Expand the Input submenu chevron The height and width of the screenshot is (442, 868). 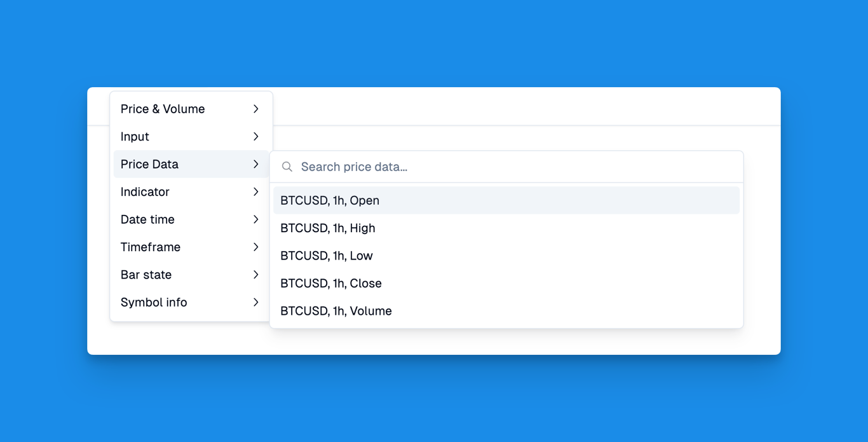point(256,137)
